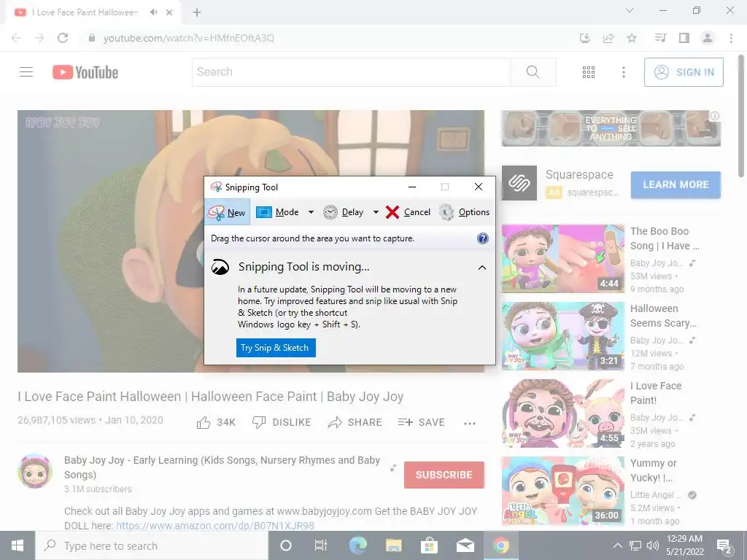
Task: Click the video title text
Action: click(211, 397)
